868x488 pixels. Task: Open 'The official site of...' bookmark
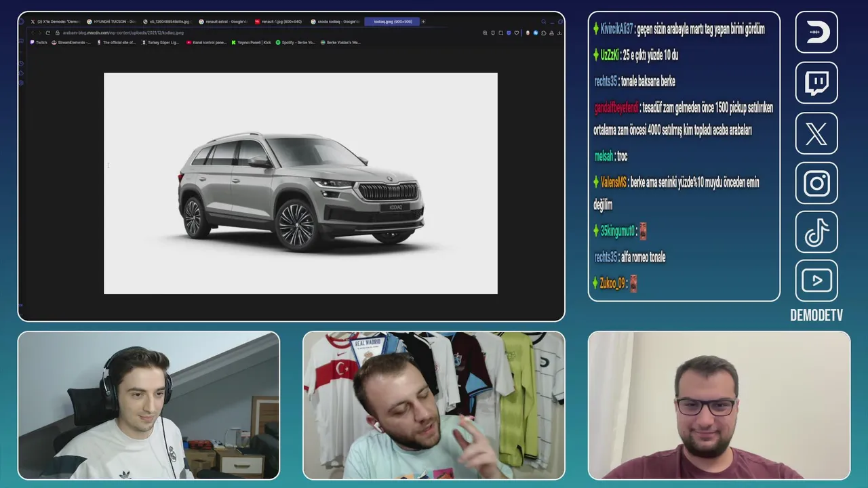tap(117, 42)
